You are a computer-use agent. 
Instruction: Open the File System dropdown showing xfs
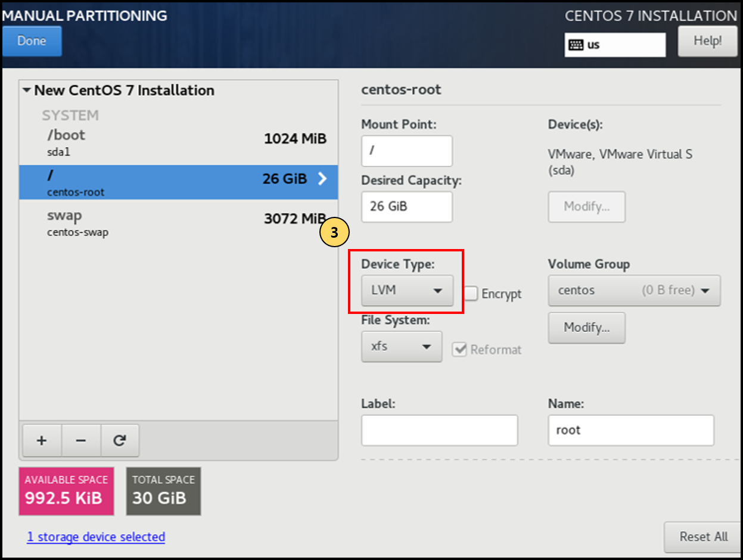(x=401, y=346)
